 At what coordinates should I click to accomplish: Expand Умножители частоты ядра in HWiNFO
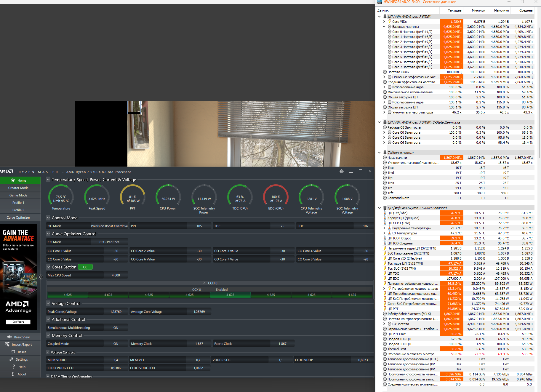coord(384,112)
